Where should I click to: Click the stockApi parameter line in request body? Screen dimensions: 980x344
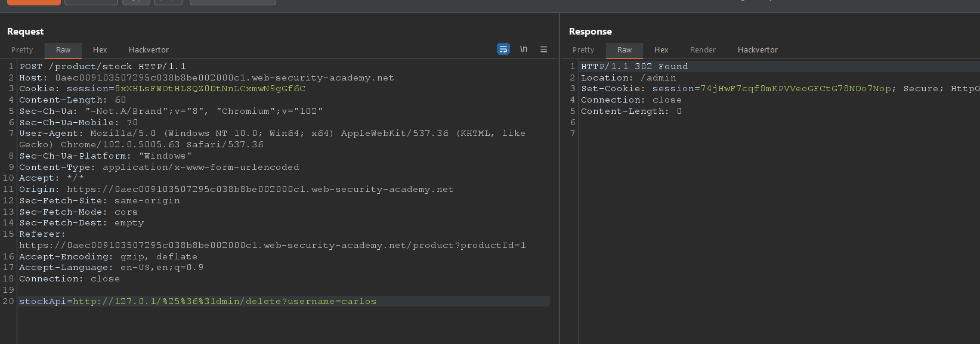tap(197, 302)
